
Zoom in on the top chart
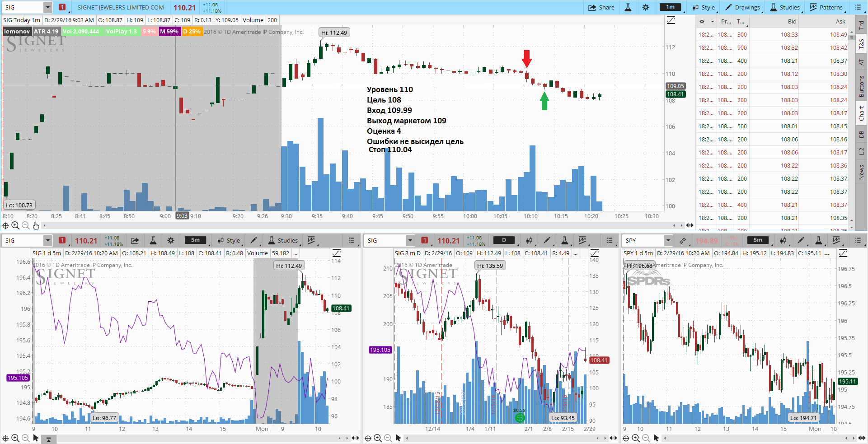(15, 225)
